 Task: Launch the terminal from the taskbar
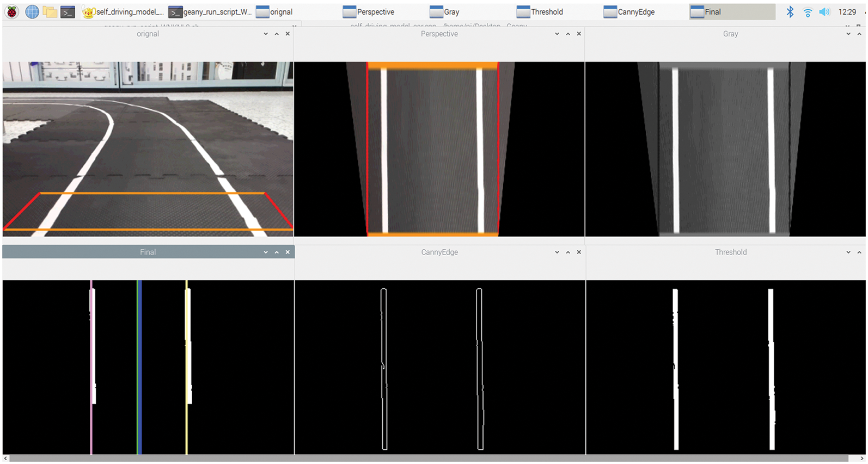[68, 11]
